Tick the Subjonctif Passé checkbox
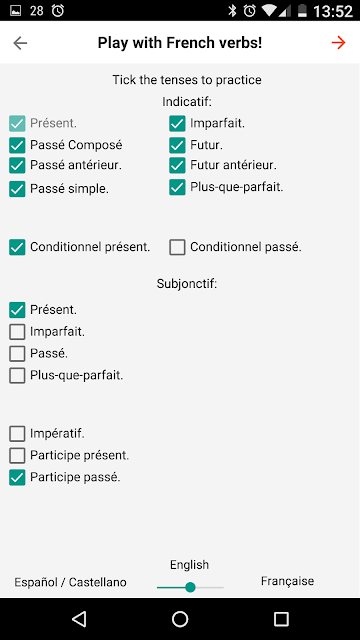Viewport: 360px width, 640px height. pos(17,353)
